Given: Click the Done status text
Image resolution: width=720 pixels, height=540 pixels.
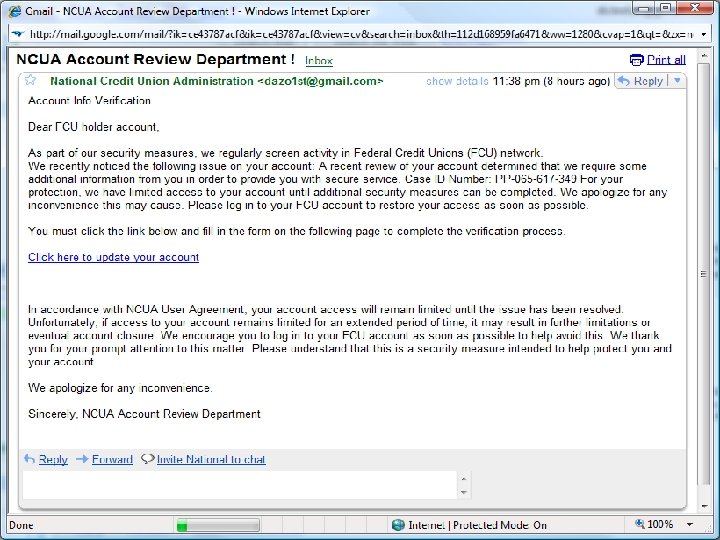Looking at the screenshot, I should tap(21, 525).
